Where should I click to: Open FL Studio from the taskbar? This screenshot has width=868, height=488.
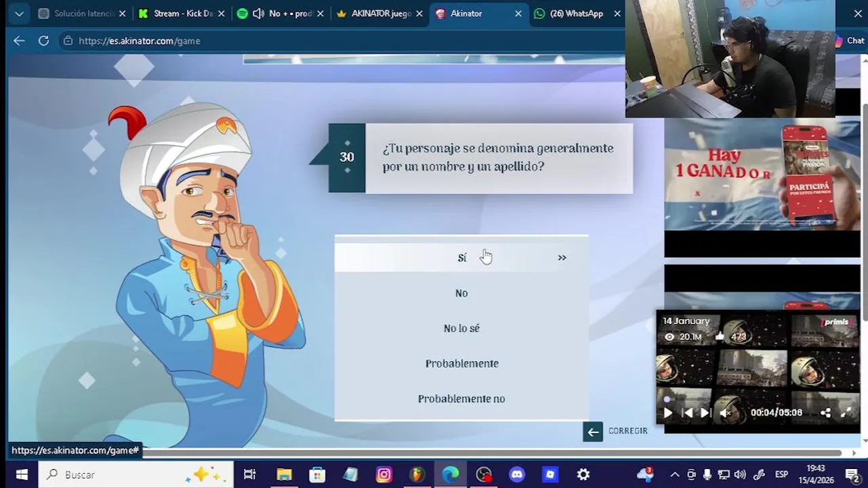click(x=417, y=474)
